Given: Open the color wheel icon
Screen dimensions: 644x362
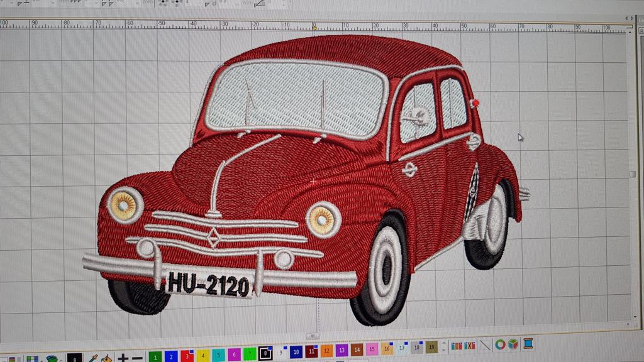Looking at the screenshot, I should click(500, 344).
